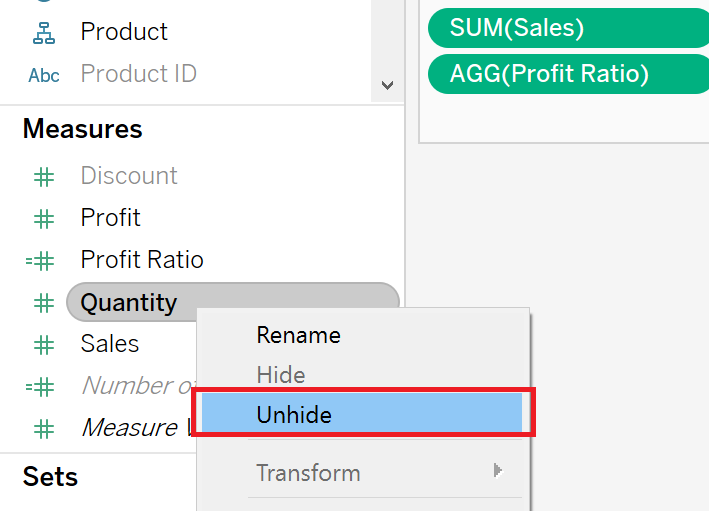Click the Product hierarchy icon
Image resolution: width=709 pixels, height=511 pixels.
pos(44,32)
